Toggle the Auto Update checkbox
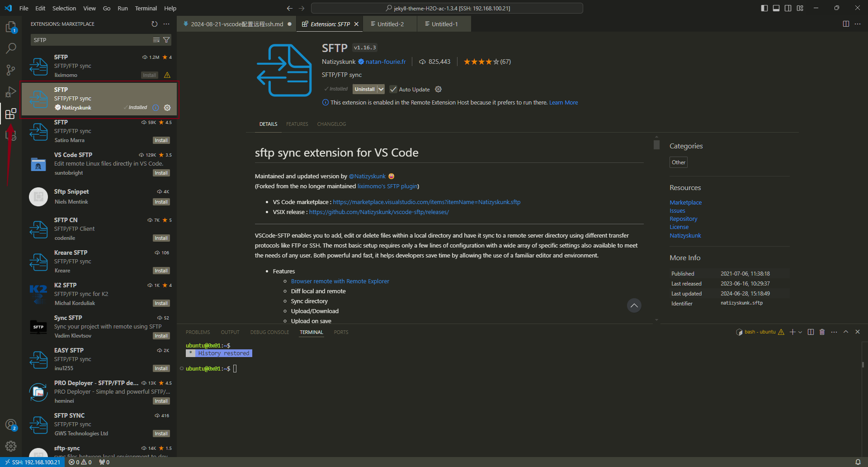 pos(393,89)
